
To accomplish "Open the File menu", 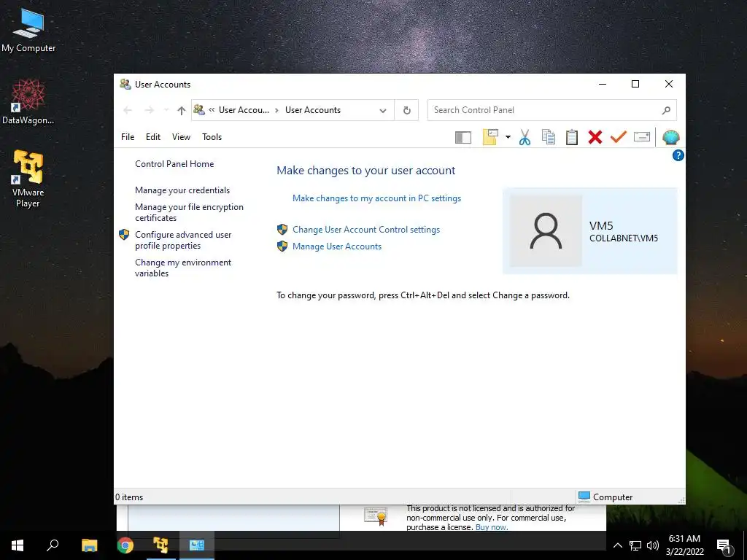I will click(x=128, y=137).
